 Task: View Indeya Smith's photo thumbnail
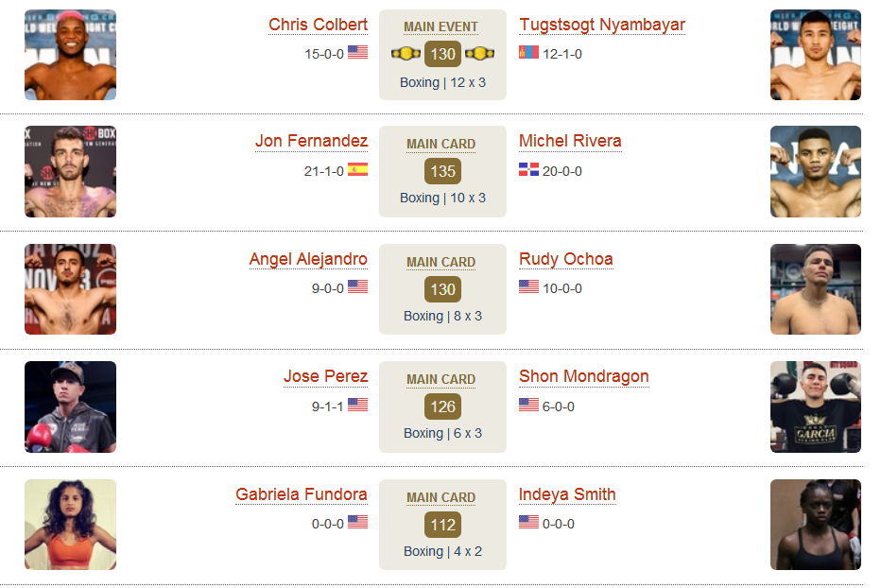[x=815, y=525]
